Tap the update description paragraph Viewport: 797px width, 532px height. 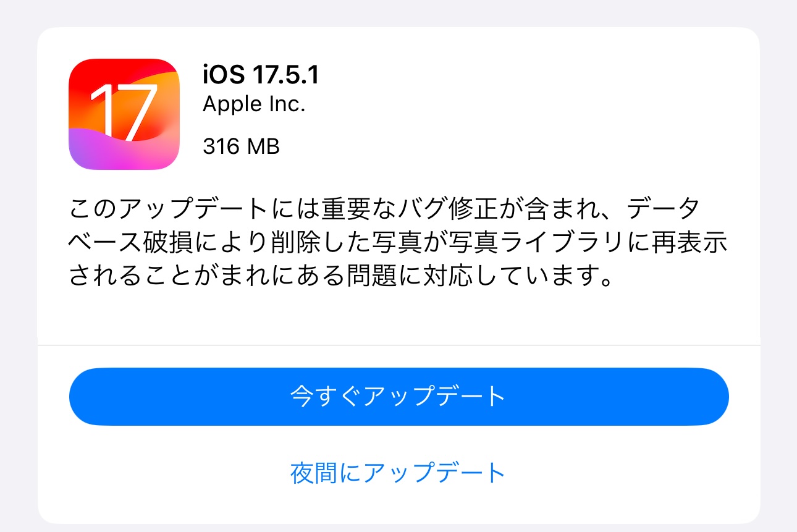[399, 243]
